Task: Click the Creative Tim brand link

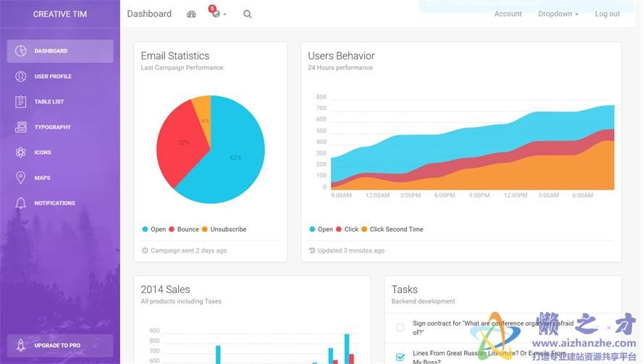Action: click(60, 14)
